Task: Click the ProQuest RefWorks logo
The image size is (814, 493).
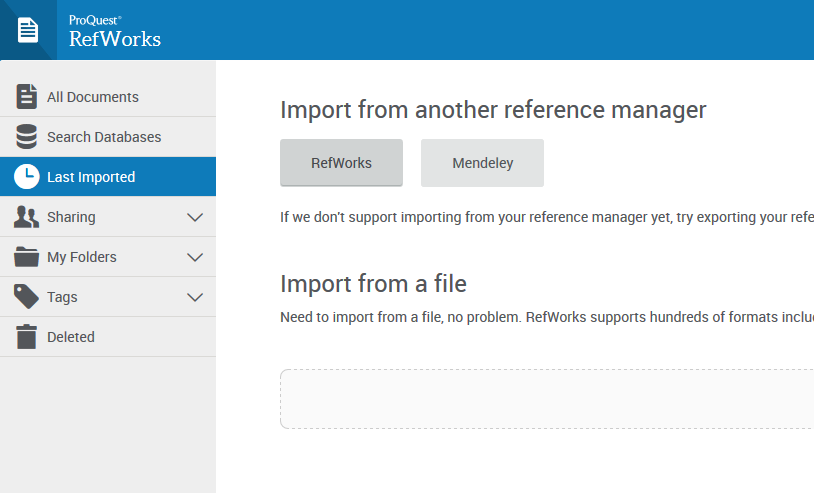Action: [115, 31]
